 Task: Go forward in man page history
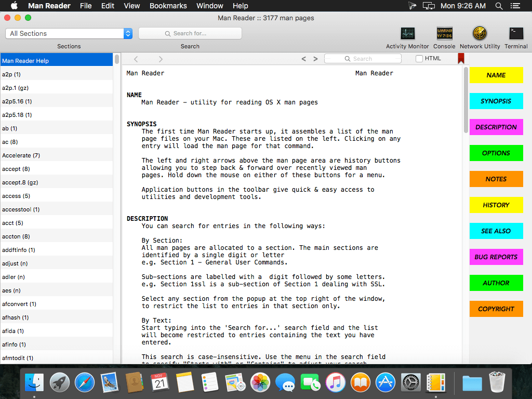coord(161,59)
